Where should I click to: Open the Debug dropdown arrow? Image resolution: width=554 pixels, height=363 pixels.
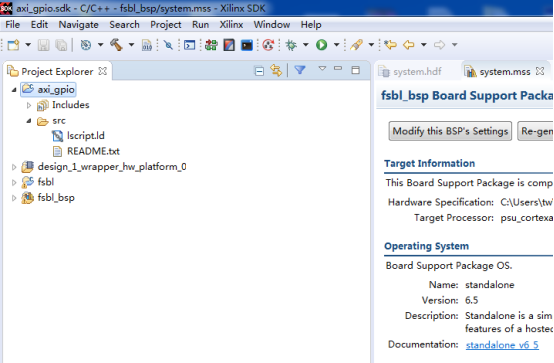306,45
